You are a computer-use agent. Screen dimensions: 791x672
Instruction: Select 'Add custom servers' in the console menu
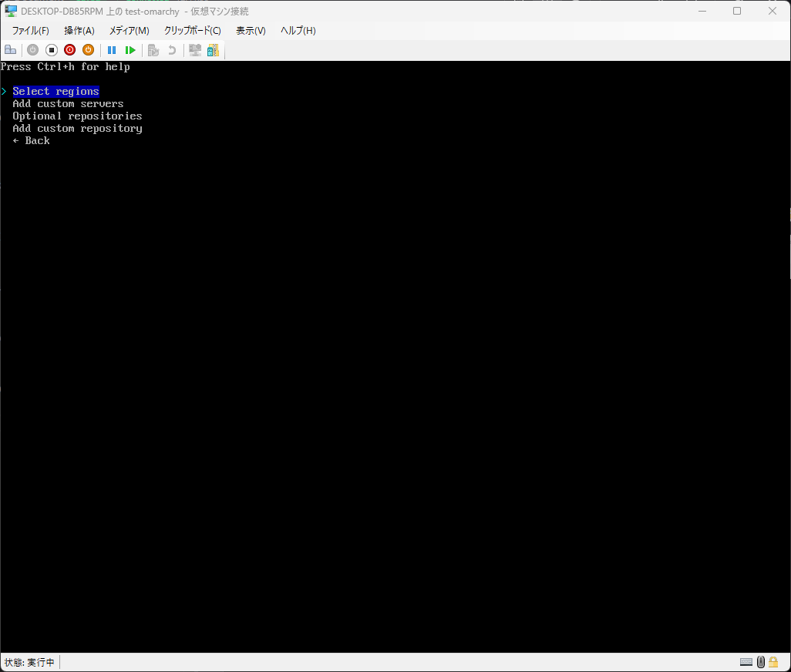[x=68, y=104]
